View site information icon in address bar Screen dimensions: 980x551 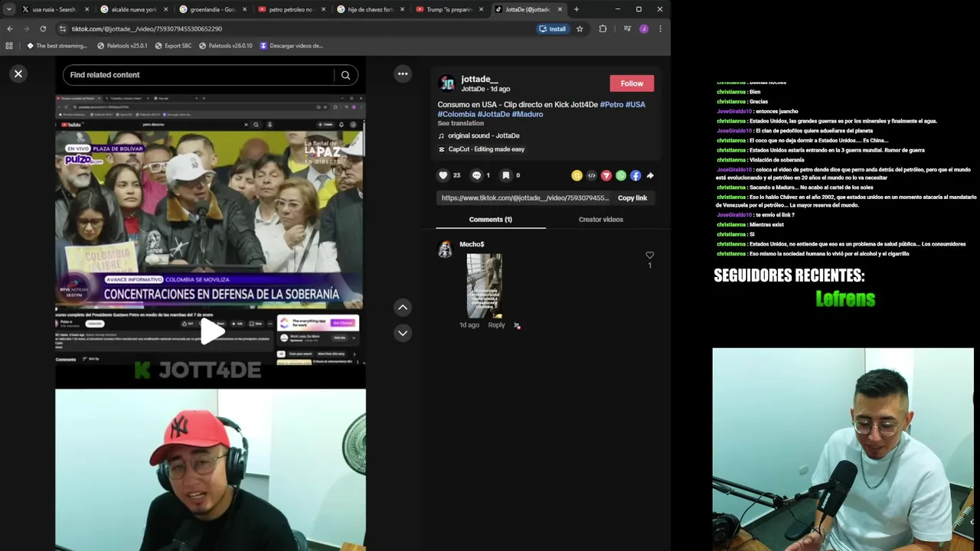(63, 29)
